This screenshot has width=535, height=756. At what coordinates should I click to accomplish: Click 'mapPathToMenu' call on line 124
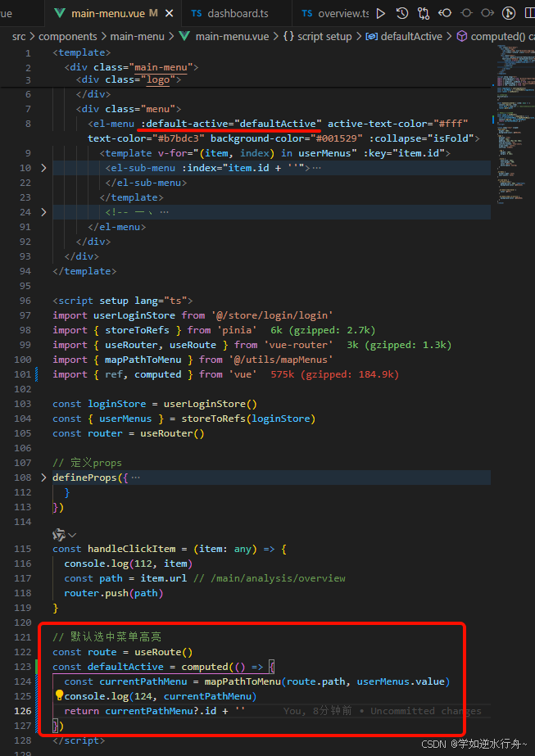(x=243, y=681)
